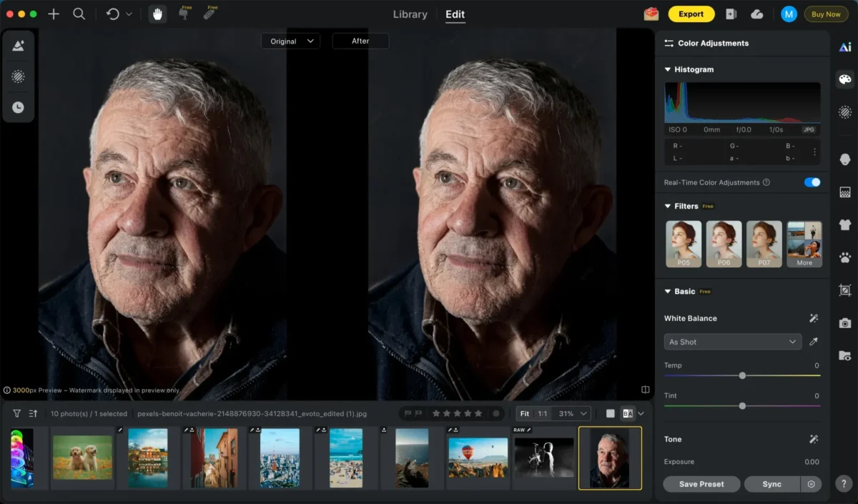Image resolution: width=858 pixels, height=504 pixels.
Task: Click the Save Preset button
Action: click(x=701, y=484)
